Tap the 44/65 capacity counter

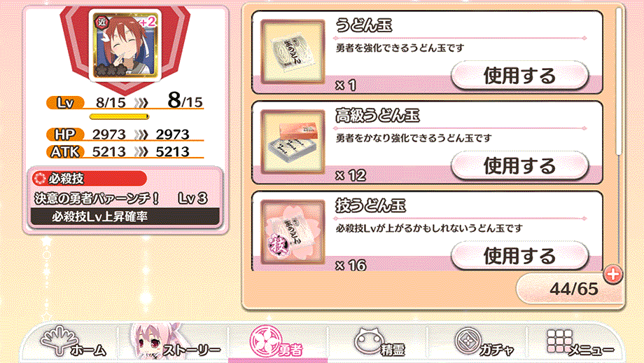573,289
